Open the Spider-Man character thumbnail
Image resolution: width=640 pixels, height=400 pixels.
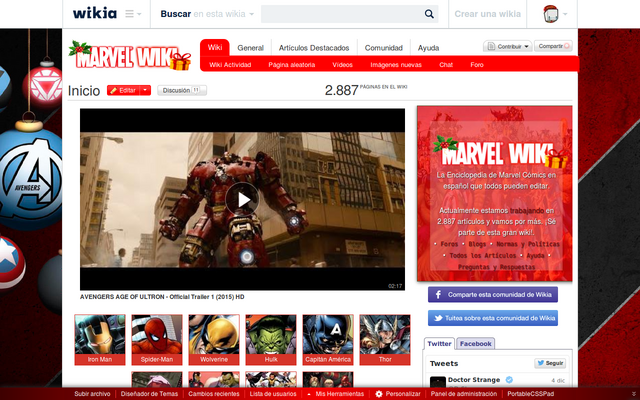(x=157, y=340)
